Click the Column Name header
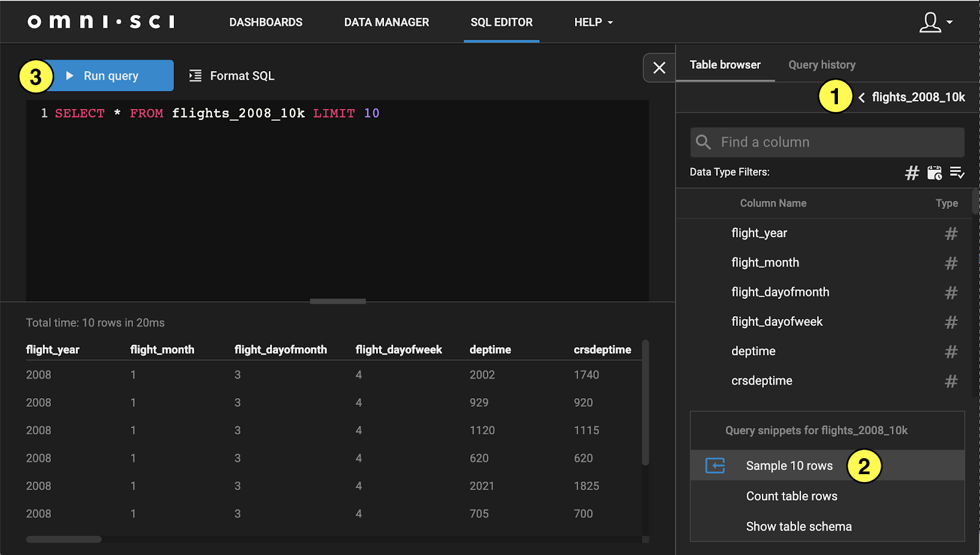 tap(773, 203)
